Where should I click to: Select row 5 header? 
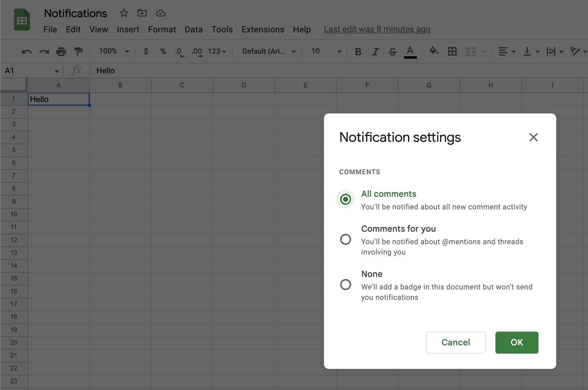coord(14,150)
